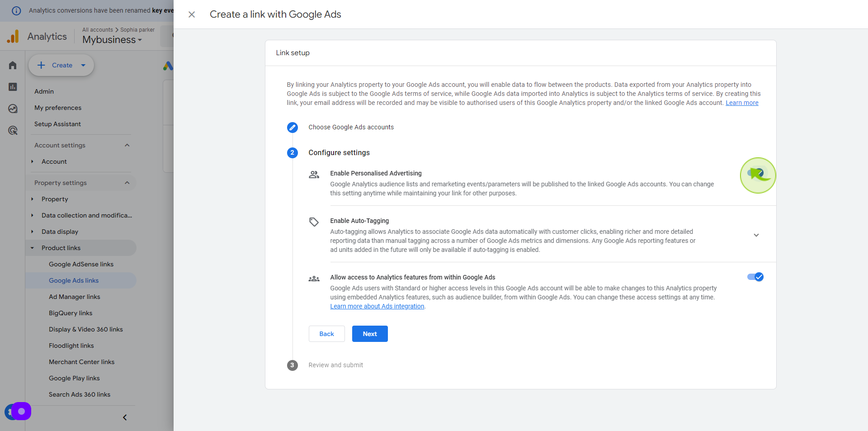Open the Reports icon in the sidebar

(13, 87)
